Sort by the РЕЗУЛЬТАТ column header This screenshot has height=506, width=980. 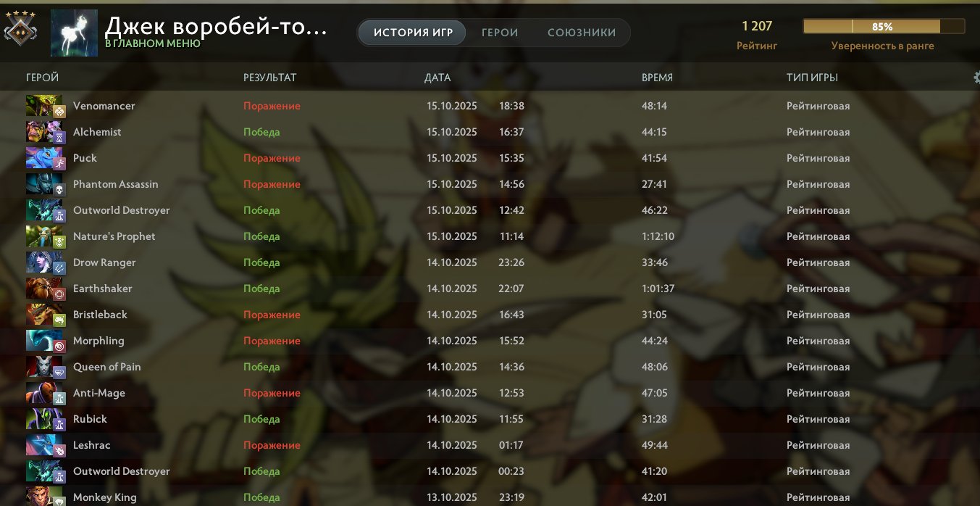pyautogui.click(x=270, y=78)
